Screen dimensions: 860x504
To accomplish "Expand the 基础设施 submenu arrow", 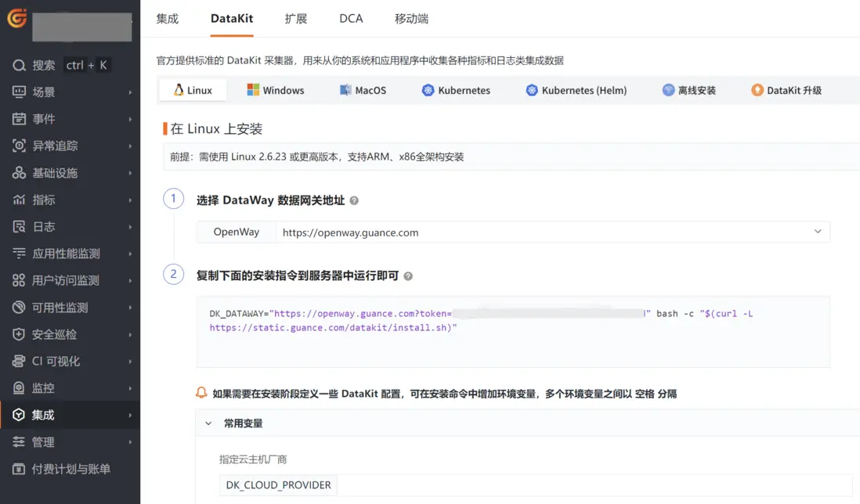I will coord(130,173).
